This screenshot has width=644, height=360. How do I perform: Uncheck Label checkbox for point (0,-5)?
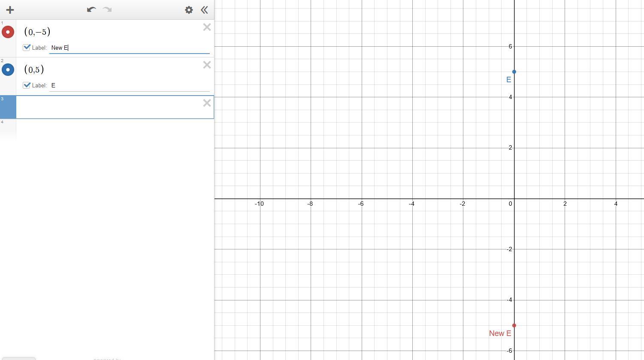(27, 47)
